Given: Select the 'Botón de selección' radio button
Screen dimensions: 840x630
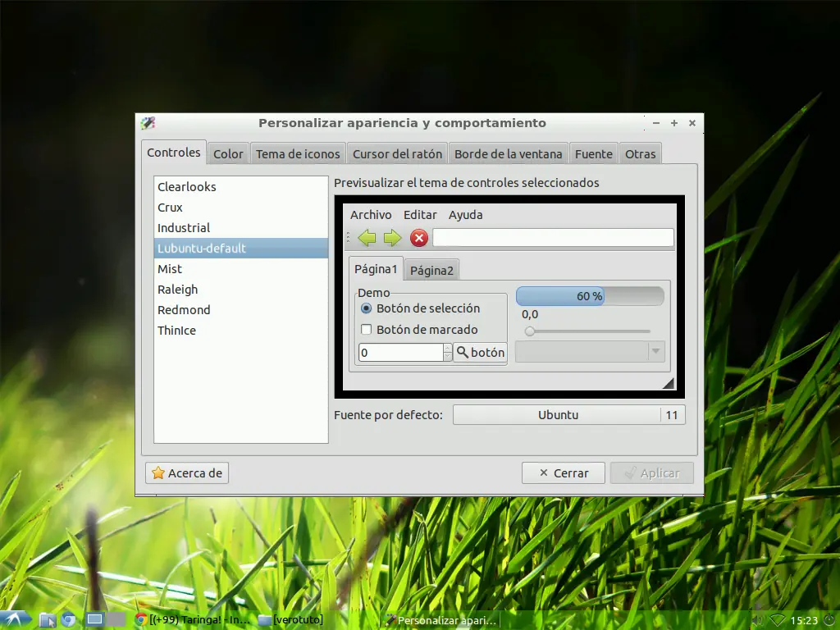Looking at the screenshot, I should (x=367, y=308).
